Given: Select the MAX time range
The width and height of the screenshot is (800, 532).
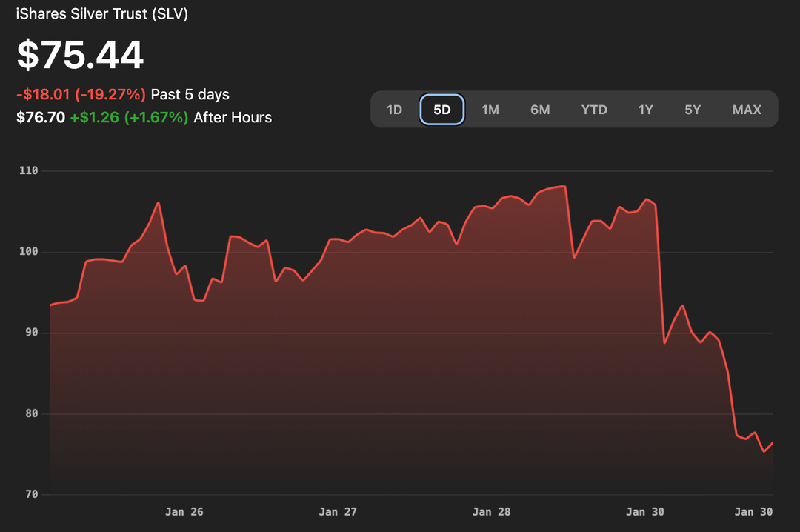Looking at the screenshot, I should 747,110.
